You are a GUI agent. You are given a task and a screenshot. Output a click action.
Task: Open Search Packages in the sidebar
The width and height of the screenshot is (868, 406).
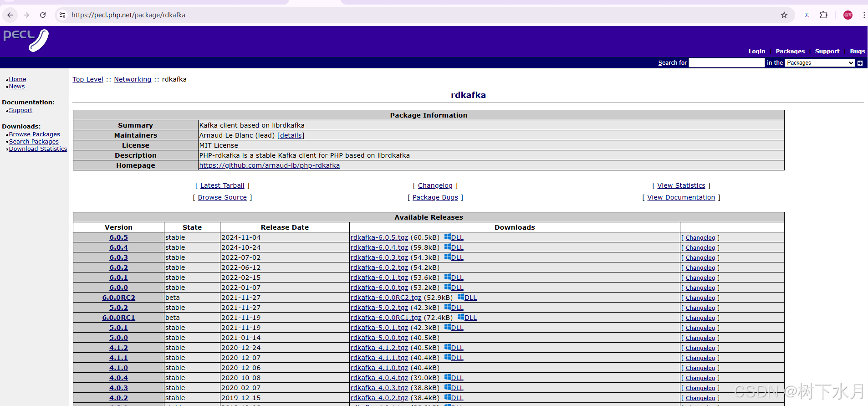(34, 142)
